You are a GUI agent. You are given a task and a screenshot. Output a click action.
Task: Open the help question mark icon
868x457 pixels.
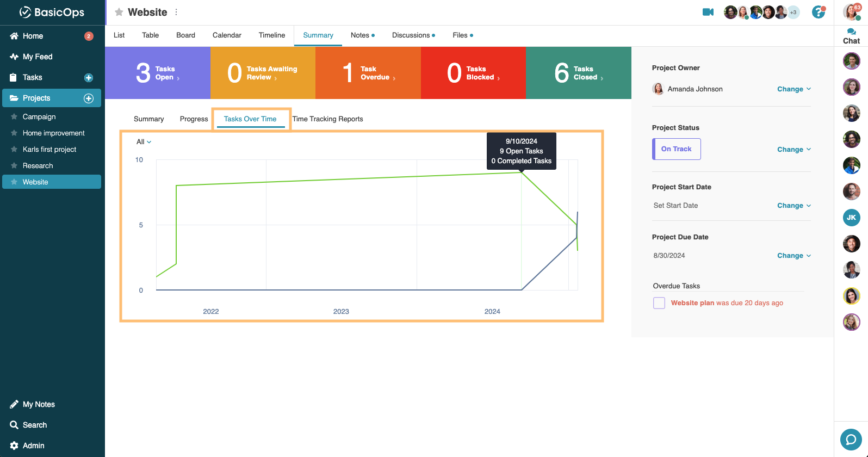tap(818, 12)
